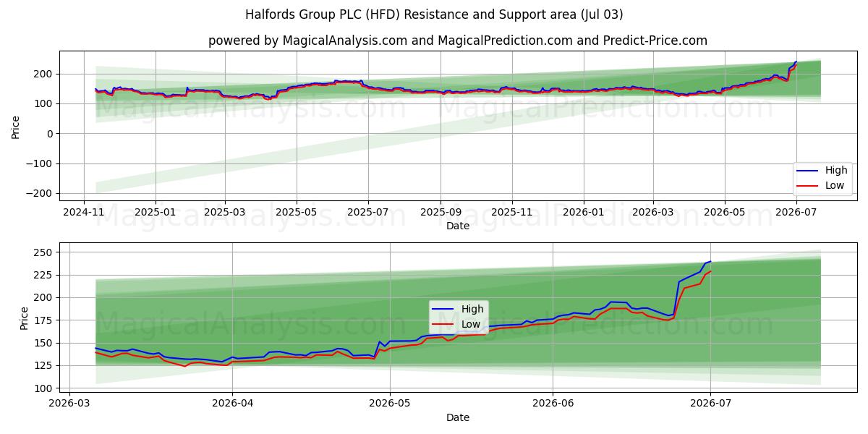The image size is (868, 434).
Task: Click top chart x-axis label '2025-01'
Action: (156, 211)
